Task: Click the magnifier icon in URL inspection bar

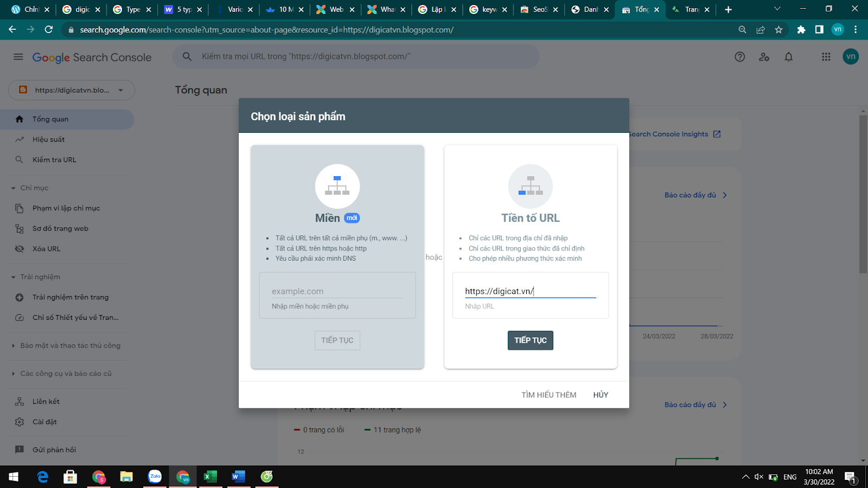Action: coord(187,56)
